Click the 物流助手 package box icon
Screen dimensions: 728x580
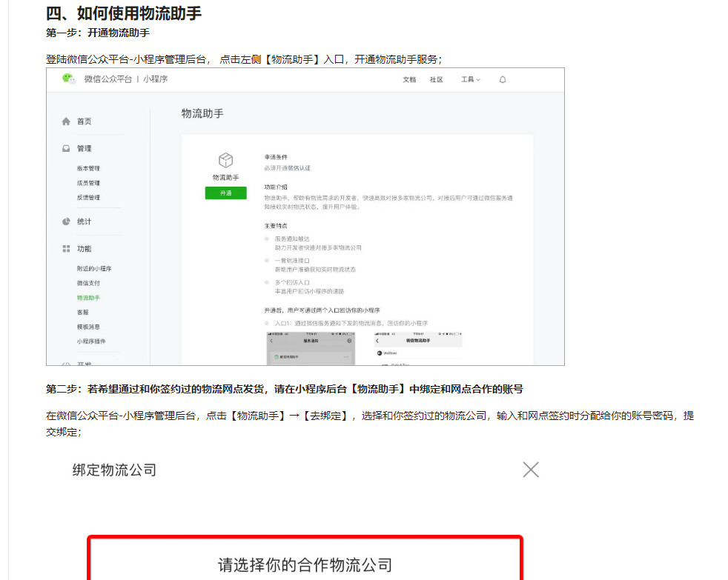pos(225,160)
